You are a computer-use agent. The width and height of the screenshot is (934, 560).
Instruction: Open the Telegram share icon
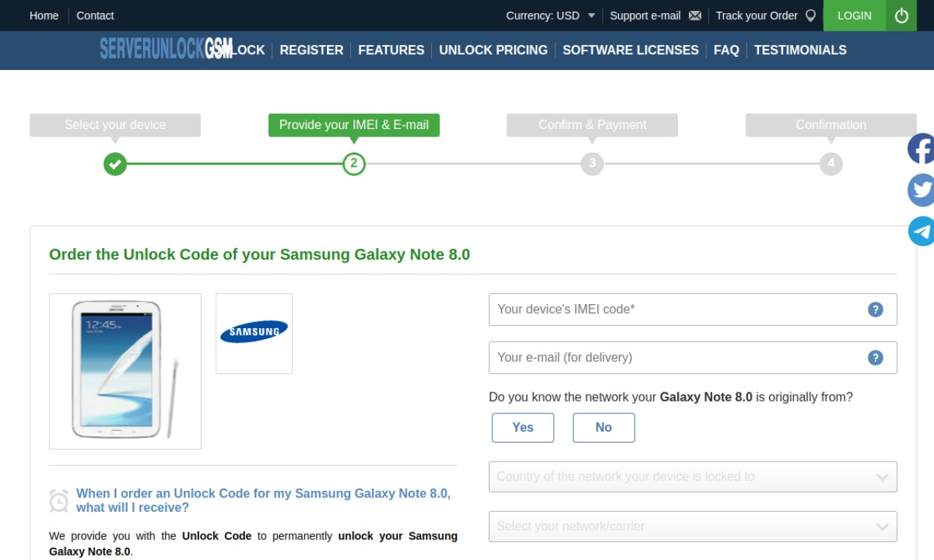tap(921, 231)
